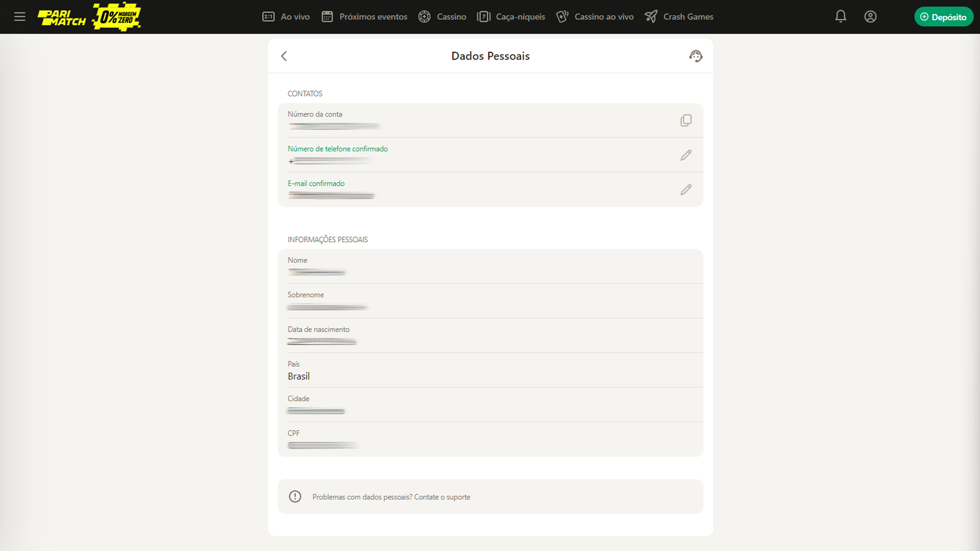
Task: Open user profile account icon
Action: [871, 16]
